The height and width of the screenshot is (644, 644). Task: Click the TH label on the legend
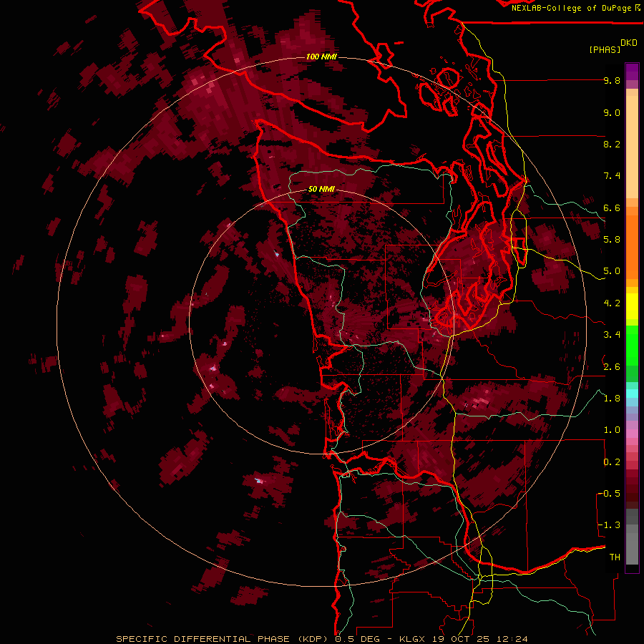615,557
